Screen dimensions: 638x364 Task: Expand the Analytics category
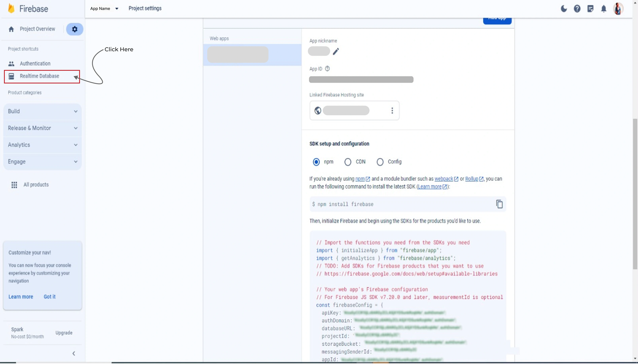pos(43,145)
